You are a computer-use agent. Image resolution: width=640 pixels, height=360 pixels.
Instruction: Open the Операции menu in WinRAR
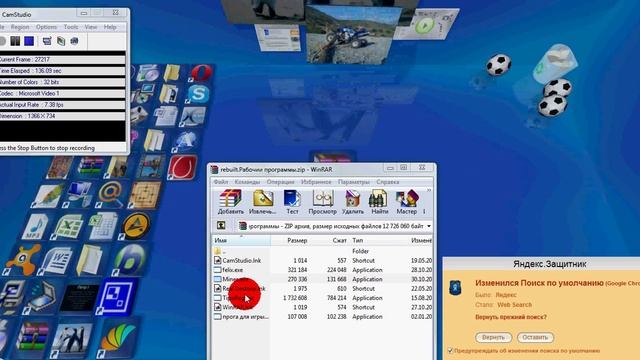[280, 182]
